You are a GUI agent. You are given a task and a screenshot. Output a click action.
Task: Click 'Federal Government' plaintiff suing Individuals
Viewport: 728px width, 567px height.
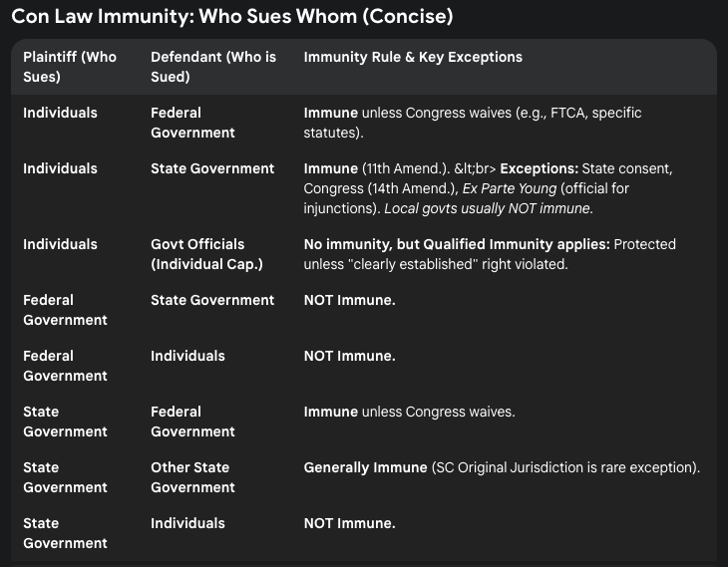[65, 366]
